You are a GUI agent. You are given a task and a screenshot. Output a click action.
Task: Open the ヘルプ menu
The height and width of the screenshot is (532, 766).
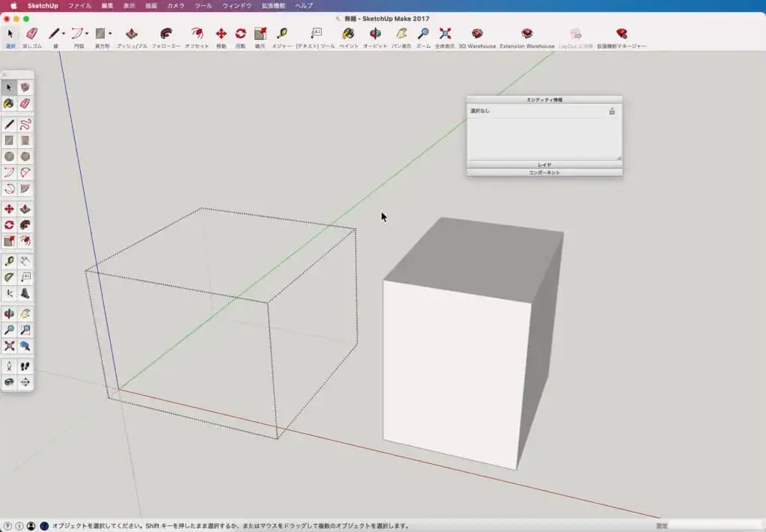[304, 6]
